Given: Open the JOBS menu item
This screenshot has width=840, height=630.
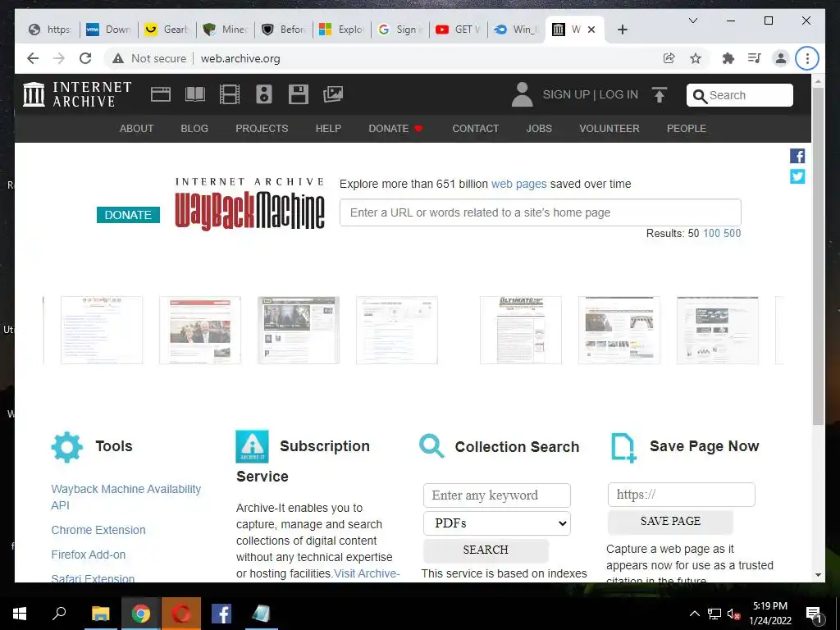Looking at the screenshot, I should 539,129.
